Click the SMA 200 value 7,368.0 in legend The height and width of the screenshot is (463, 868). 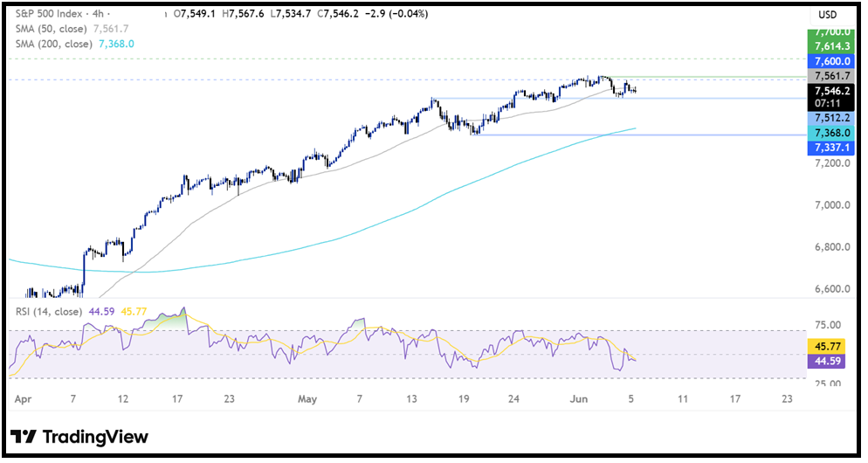(x=116, y=44)
